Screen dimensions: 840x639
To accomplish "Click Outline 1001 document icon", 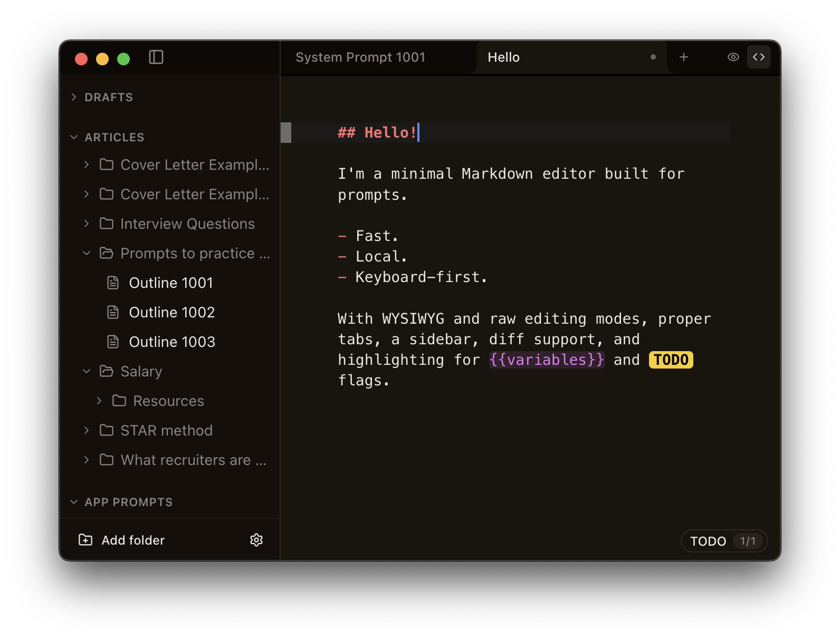I will 113,283.
